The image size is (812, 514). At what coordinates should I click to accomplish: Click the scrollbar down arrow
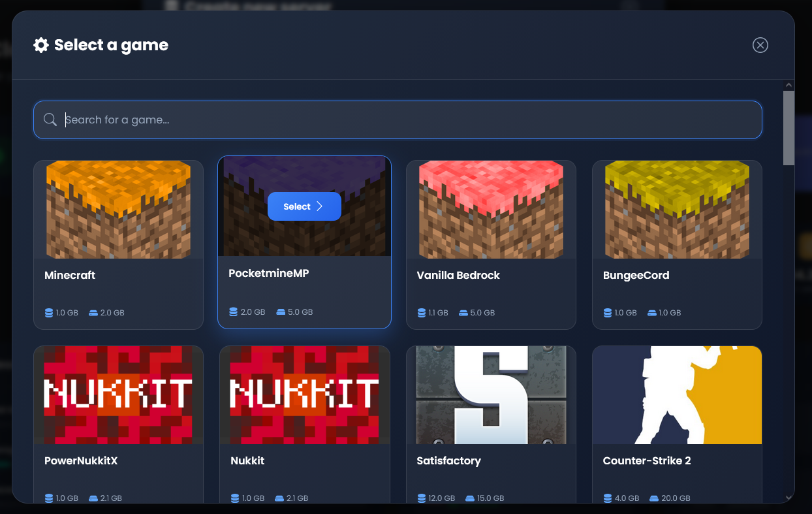click(789, 498)
